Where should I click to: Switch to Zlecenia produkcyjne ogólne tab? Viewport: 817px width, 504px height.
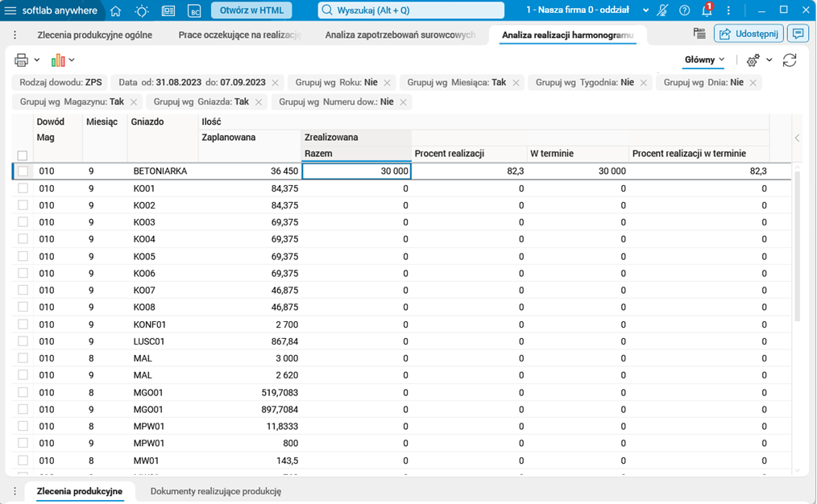coord(94,35)
